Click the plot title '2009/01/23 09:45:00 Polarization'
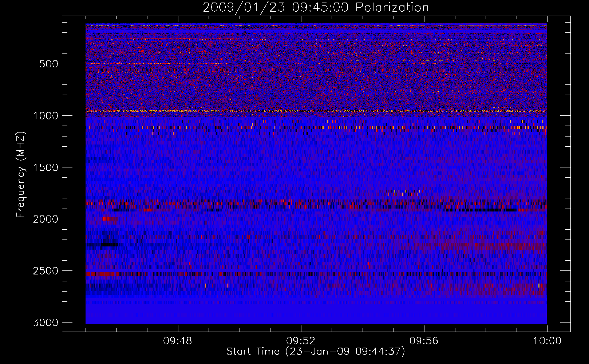The image size is (589, 364). point(316,7)
